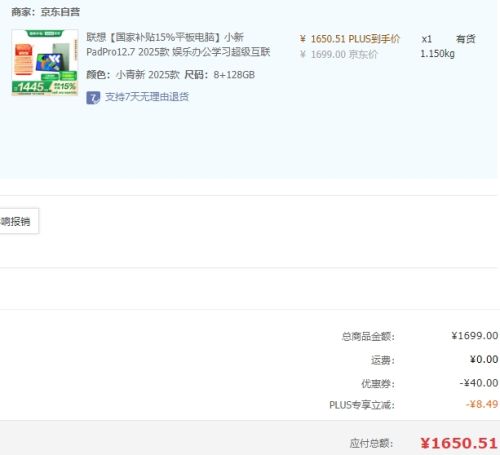Click the 有货 stock status text
Screen dimensions: 500x455
[466, 39]
